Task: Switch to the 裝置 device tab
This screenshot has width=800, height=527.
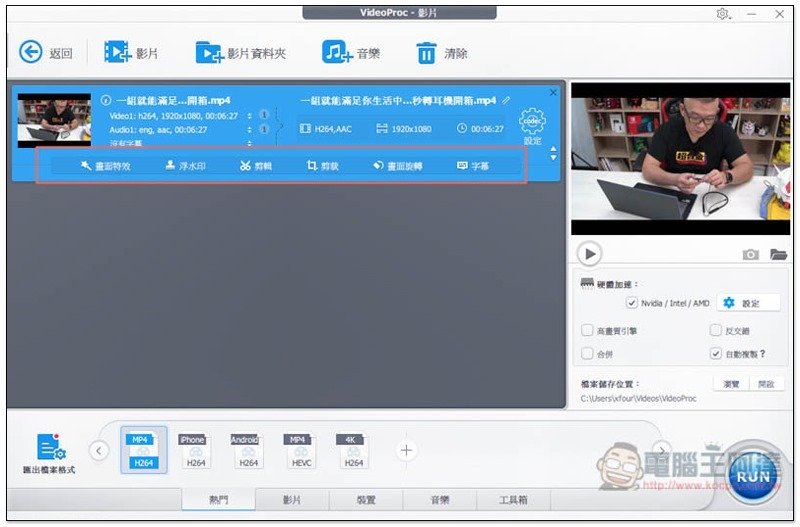Action: click(366, 499)
